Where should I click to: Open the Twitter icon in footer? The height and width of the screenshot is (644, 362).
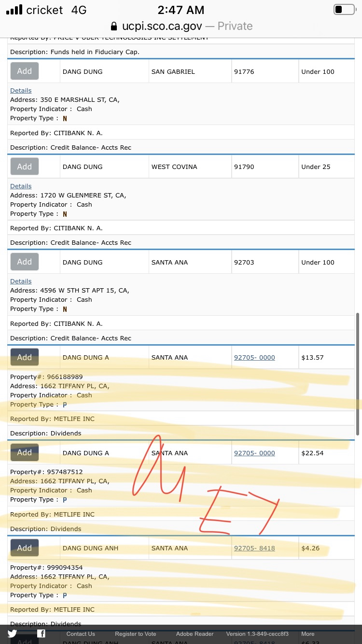12,633
